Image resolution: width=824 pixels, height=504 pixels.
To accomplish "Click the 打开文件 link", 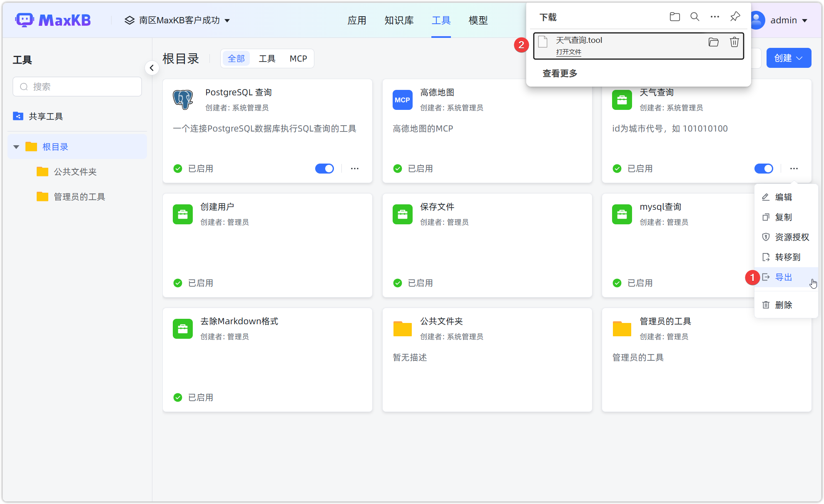I will [569, 52].
